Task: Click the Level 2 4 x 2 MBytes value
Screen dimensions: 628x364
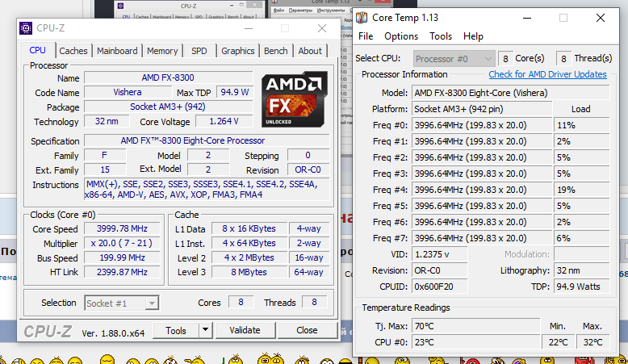Action: click(249, 257)
